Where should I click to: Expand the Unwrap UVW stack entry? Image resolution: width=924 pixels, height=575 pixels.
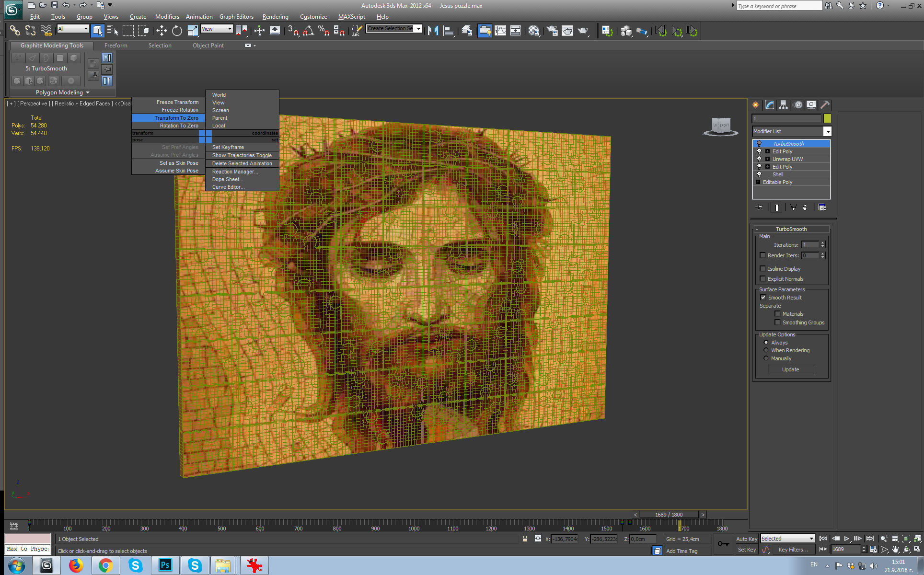767,159
